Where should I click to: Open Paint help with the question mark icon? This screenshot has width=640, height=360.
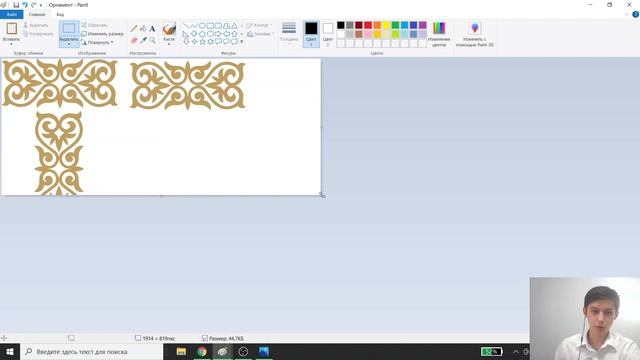636,14
